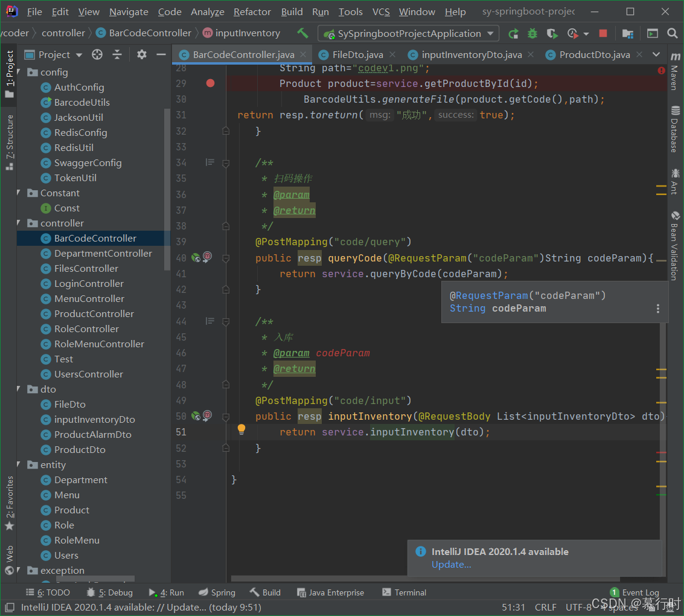684x616 pixels.
Task: Click Collapse All in the Project panel
Action: (x=117, y=54)
